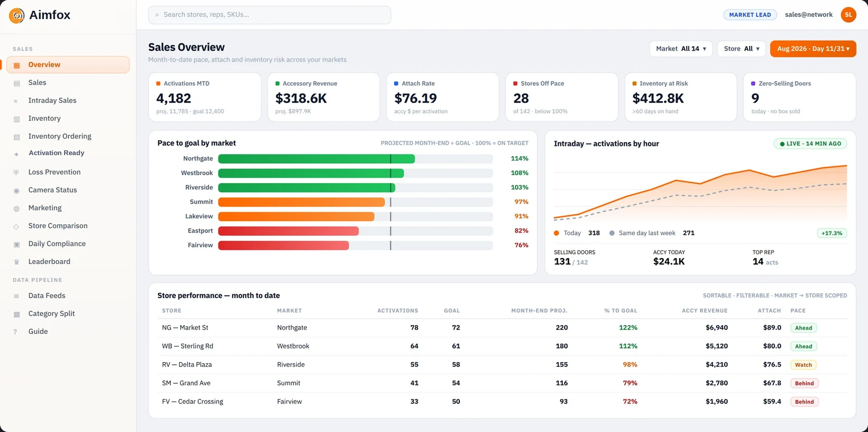Click the Loss Prevention shield icon
Viewport: 868px width, 432px height.
click(x=16, y=172)
